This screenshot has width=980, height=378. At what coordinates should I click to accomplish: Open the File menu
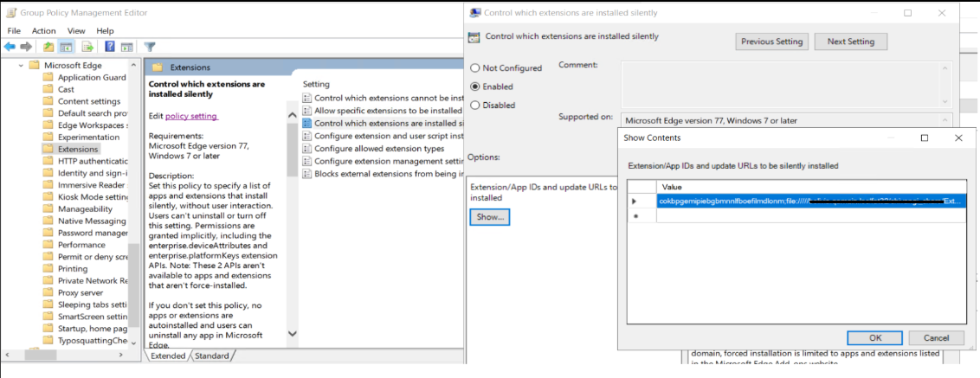click(x=14, y=30)
